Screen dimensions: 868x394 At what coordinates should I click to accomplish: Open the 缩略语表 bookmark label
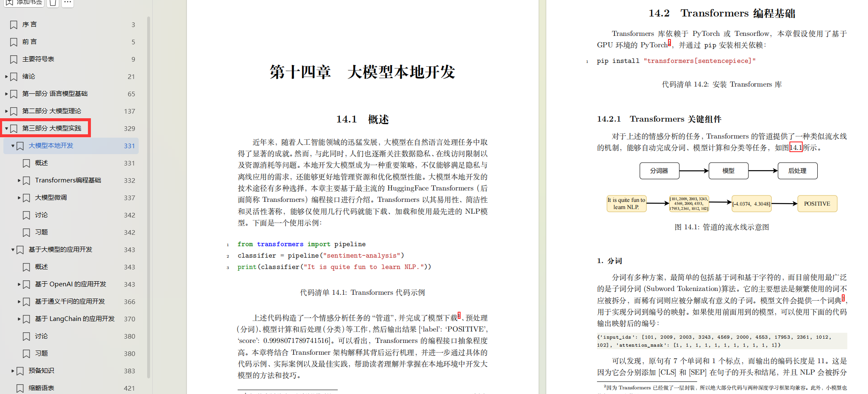pos(41,388)
